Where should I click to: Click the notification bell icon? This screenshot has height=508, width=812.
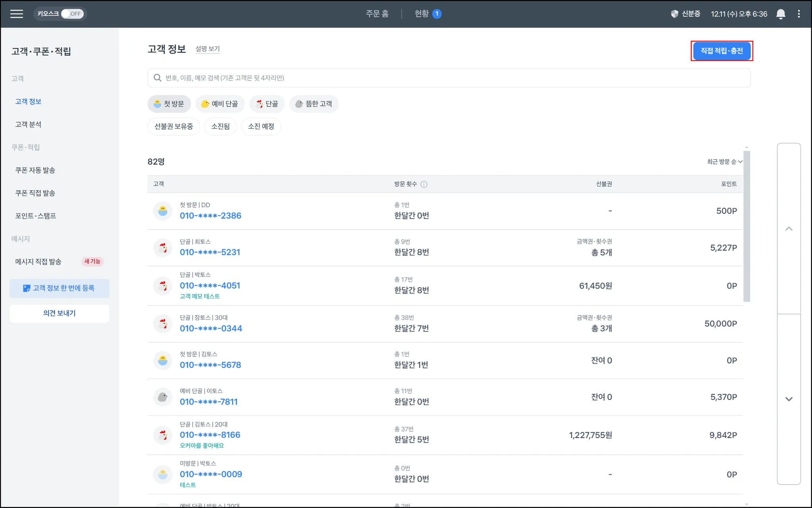pos(780,14)
